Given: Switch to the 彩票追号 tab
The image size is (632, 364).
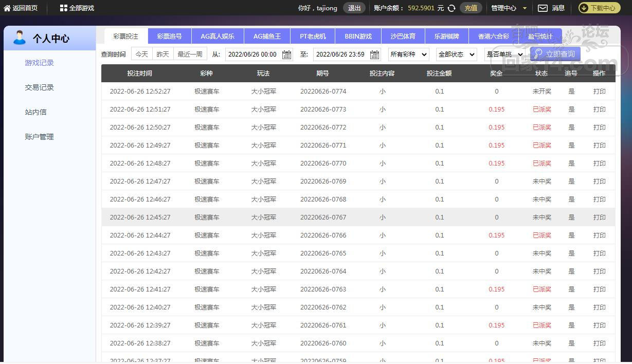Looking at the screenshot, I should click(169, 37).
